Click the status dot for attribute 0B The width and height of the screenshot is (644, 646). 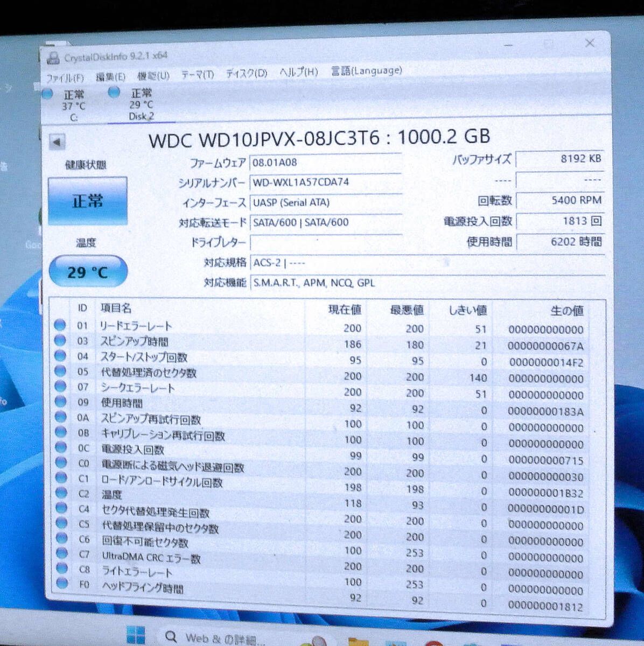(60, 432)
